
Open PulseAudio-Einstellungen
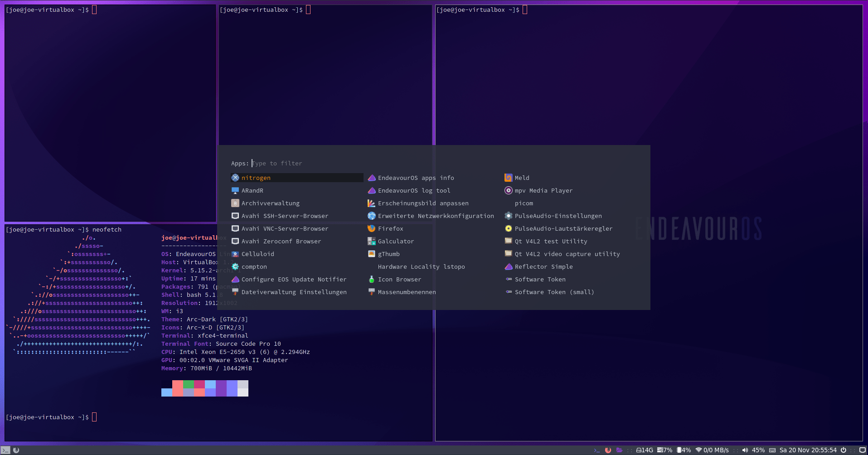tap(558, 216)
